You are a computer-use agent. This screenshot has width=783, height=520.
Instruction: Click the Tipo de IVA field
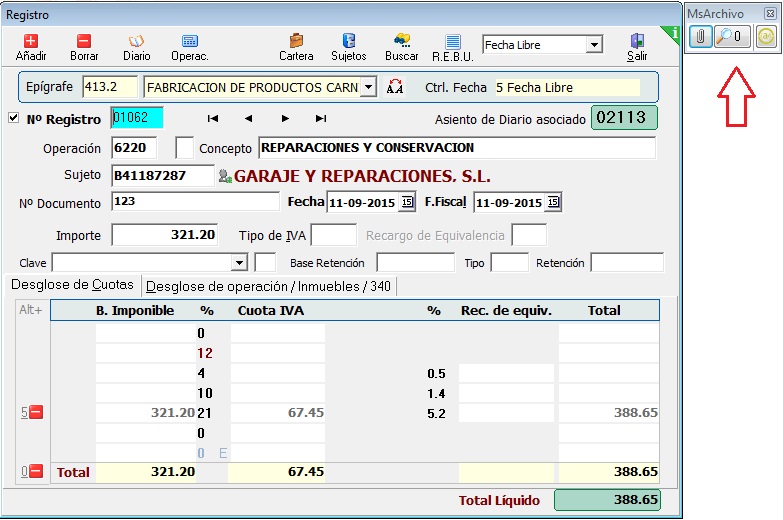[334, 235]
